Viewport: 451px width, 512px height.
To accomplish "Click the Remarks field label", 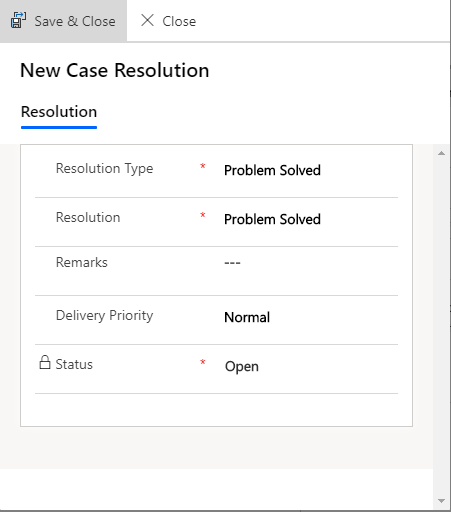I will [x=82, y=262].
